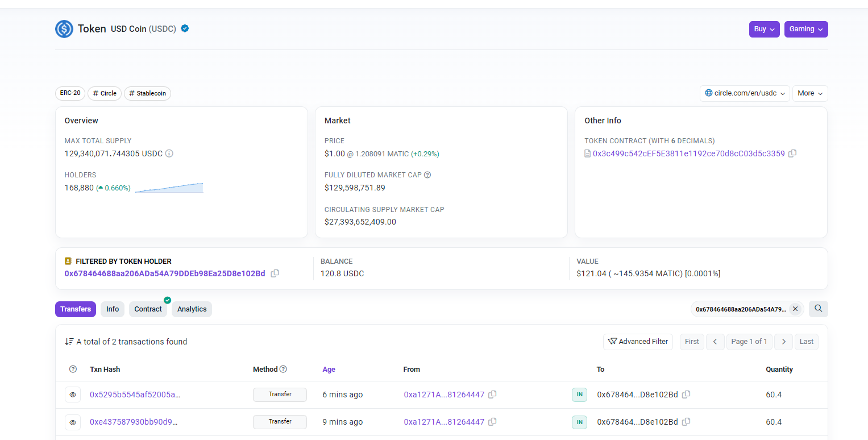
Task: Click the market cap value $129,598,751.89
Action: click(355, 188)
